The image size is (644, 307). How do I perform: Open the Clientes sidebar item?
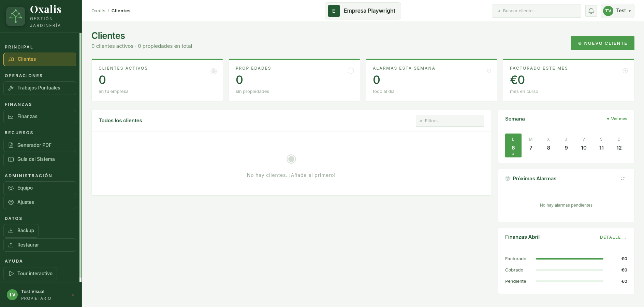[40, 59]
